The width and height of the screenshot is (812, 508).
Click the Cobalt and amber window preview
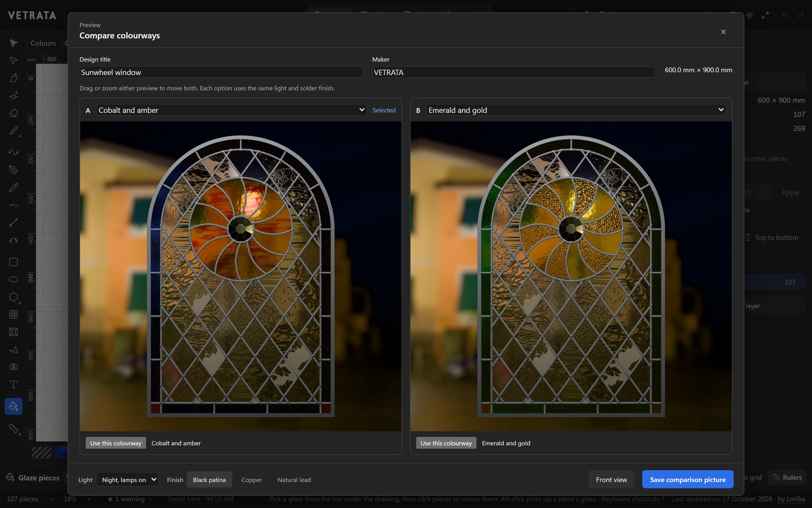coord(240,276)
